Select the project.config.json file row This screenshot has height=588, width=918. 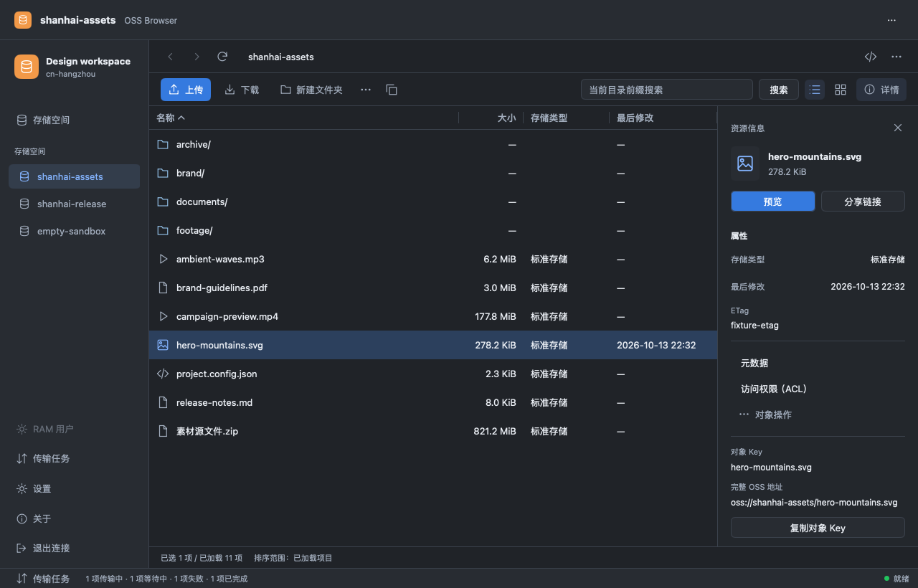click(433, 374)
